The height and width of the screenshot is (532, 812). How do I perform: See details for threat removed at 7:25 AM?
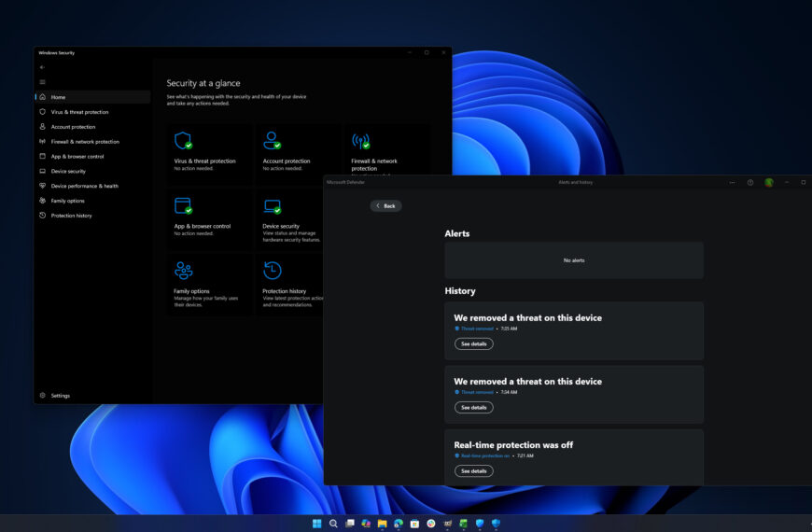click(x=474, y=344)
